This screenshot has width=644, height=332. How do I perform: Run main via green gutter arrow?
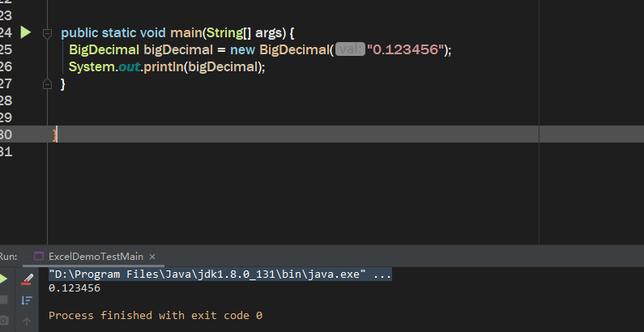(x=25, y=32)
